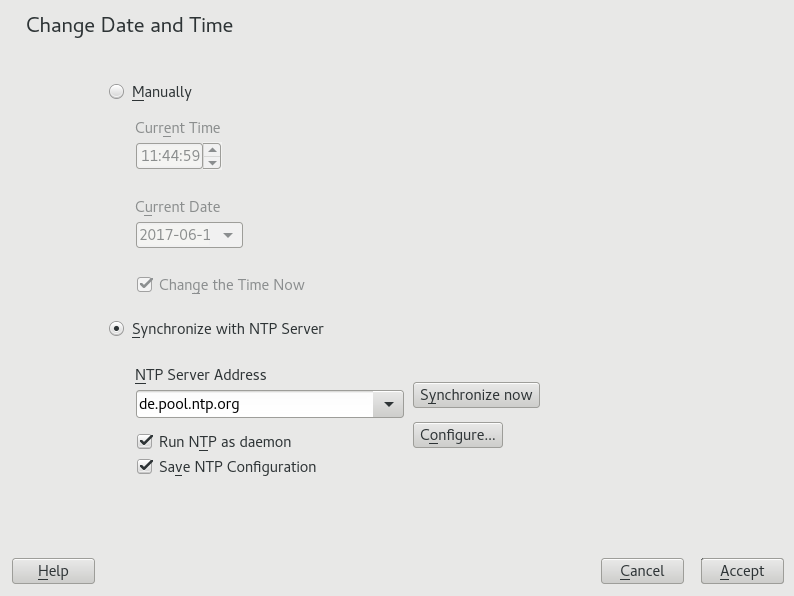Select the Manually radio button
794x596 pixels.
coord(117,92)
